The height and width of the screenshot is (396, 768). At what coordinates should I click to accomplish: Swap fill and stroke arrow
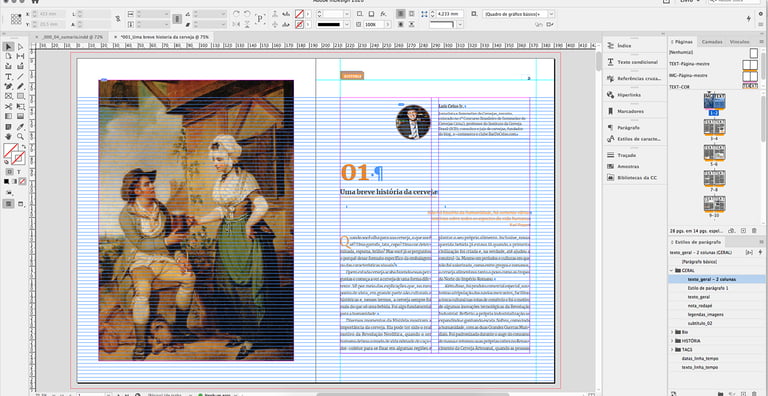(23, 146)
